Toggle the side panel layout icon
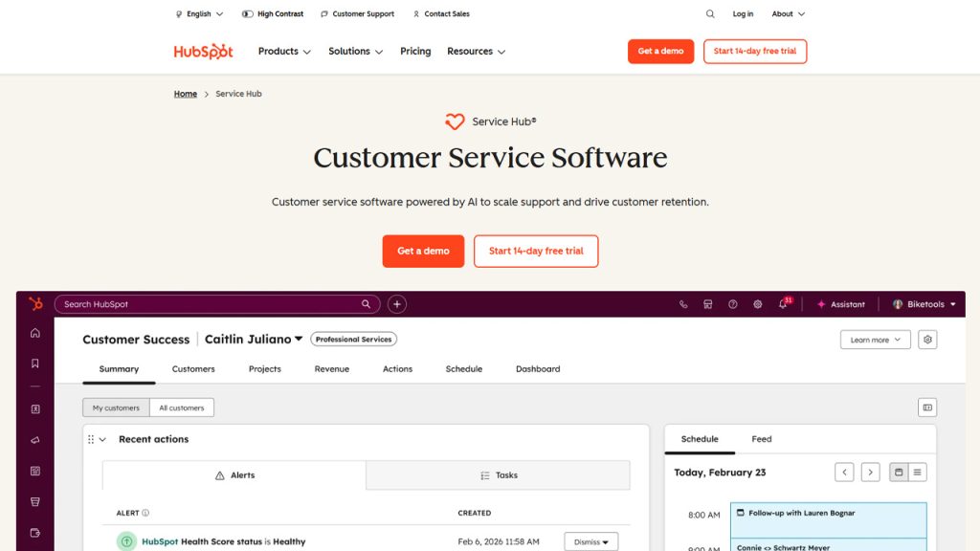980x551 pixels. point(927,408)
